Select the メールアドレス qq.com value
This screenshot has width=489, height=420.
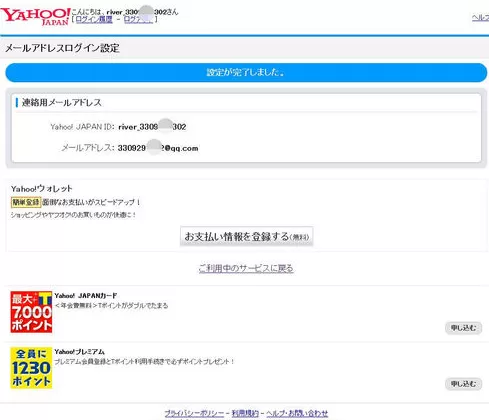[x=158, y=148]
